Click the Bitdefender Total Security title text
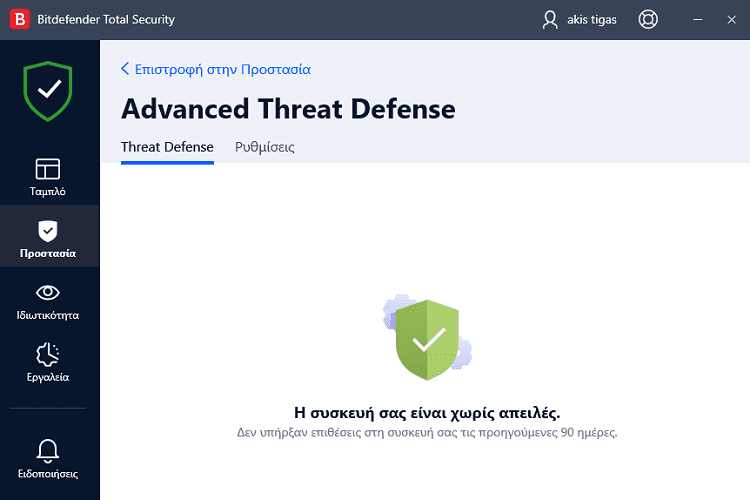This screenshot has width=750, height=500. pyautogui.click(x=106, y=20)
